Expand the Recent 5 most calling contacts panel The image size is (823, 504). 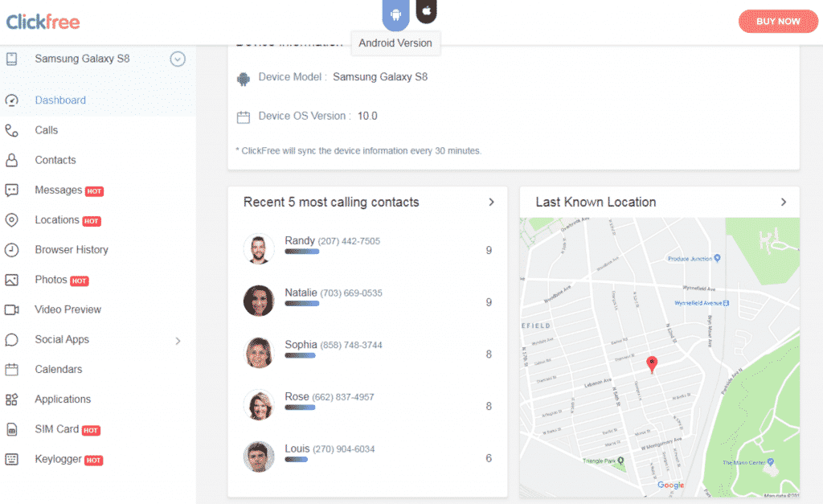click(x=491, y=203)
